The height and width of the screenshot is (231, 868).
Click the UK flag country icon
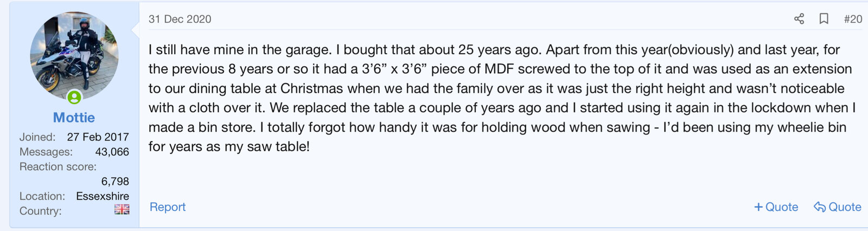point(122,209)
